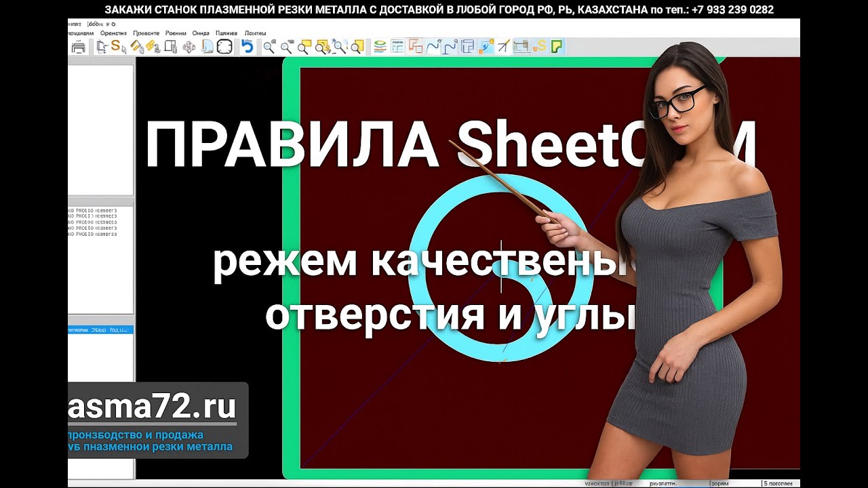Screen dimensions: 868x488
Task: Click the magnifier with sparkle zoom icon
Action: 340,47
